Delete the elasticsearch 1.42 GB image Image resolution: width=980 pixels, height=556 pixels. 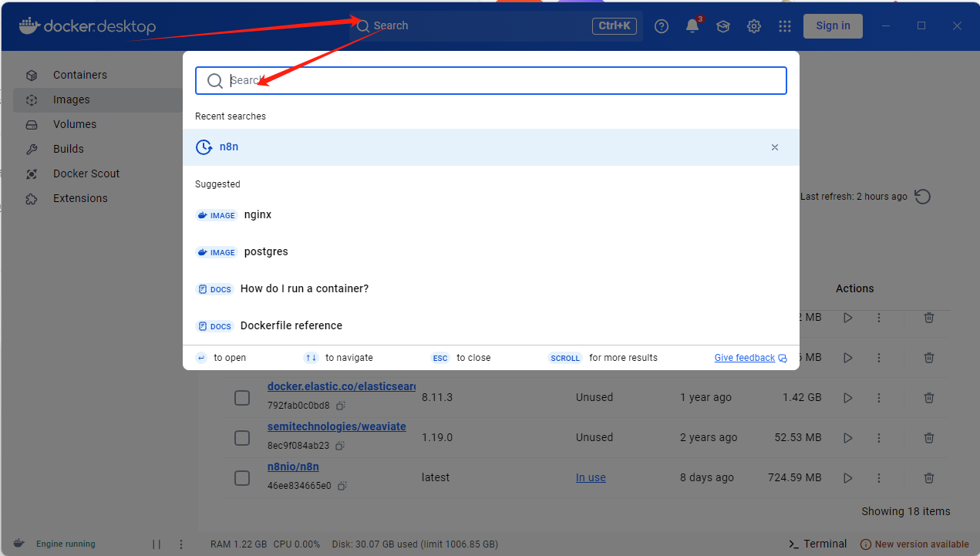929,398
